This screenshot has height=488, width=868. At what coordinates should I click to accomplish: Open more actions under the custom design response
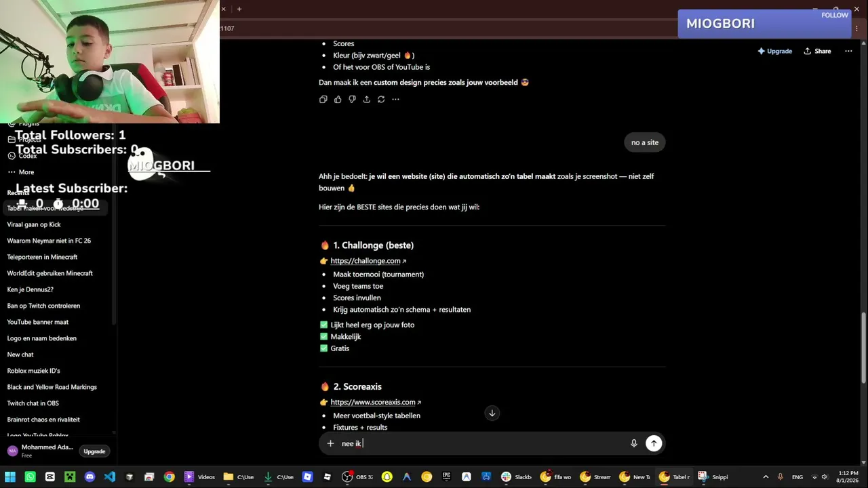click(x=395, y=100)
